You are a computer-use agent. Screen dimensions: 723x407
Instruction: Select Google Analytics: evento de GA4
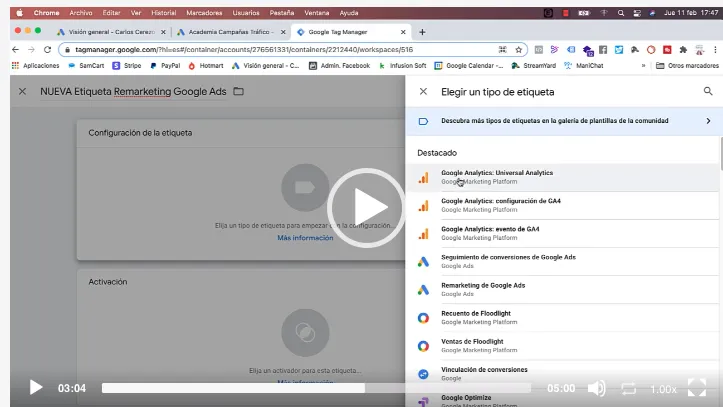tap(562, 233)
